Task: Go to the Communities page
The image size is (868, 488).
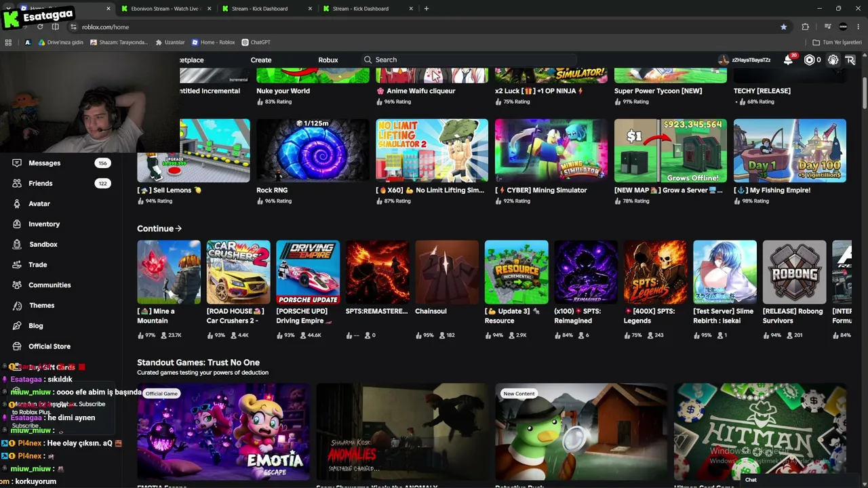Action: coord(50,285)
